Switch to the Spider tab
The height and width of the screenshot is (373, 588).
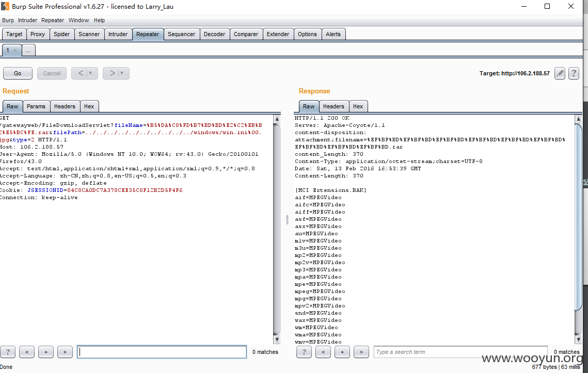click(61, 34)
